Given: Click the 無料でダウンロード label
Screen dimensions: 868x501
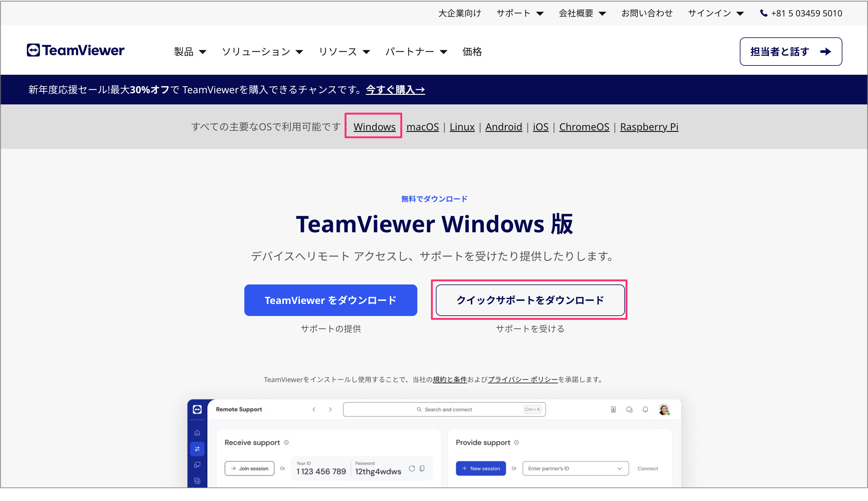Looking at the screenshot, I should pyautogui.click(x=434, y=199).
